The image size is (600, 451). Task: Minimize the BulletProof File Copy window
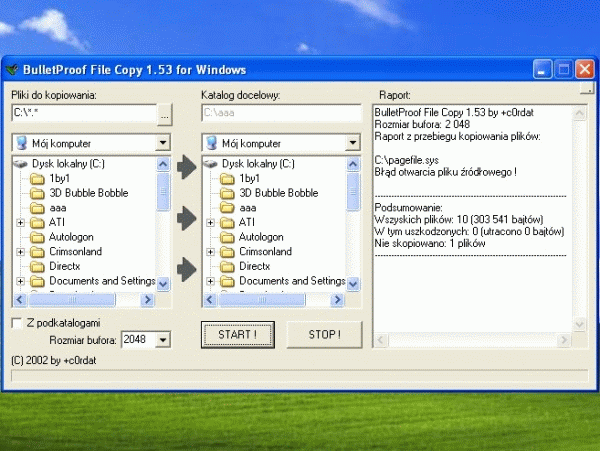click(542, 69)
